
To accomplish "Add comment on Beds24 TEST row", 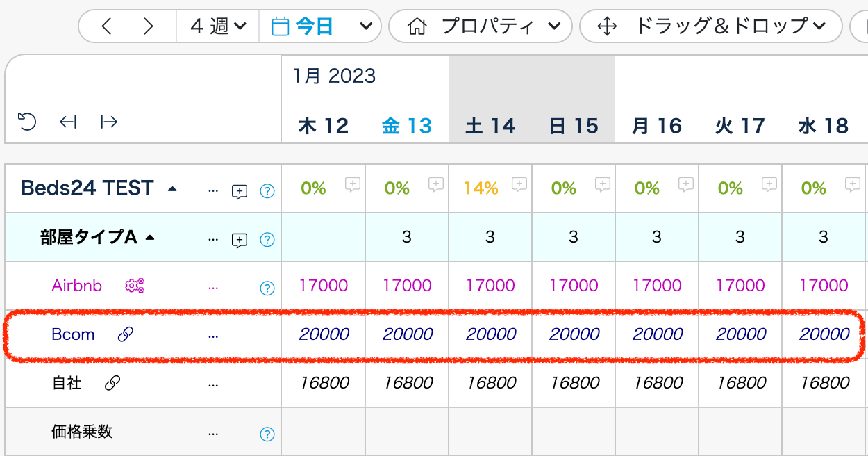I will 239,192.
